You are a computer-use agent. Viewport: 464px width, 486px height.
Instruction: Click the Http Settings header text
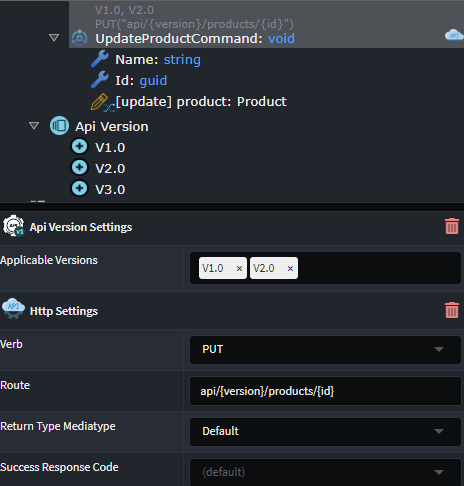(x=64, y=311)
